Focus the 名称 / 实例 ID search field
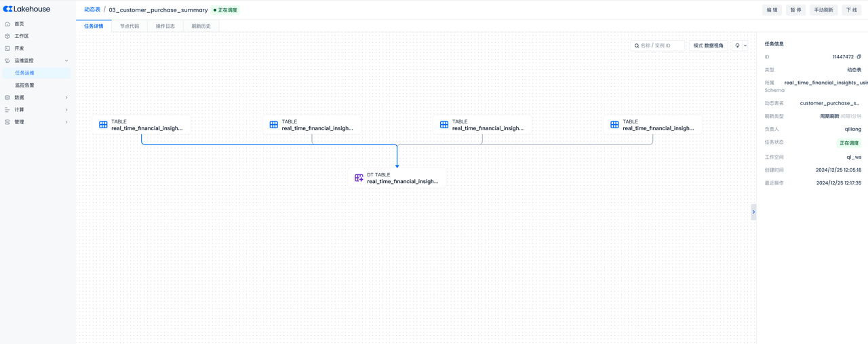 pos(660,45)
